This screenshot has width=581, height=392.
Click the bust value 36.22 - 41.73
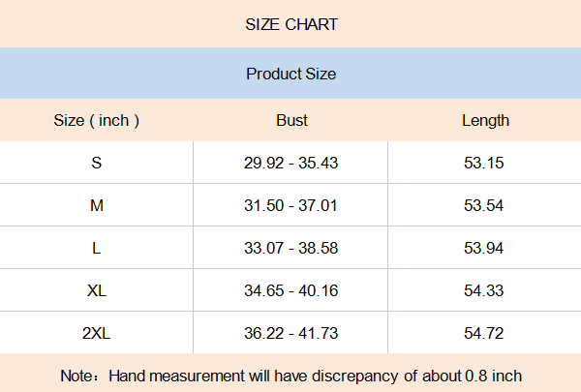(290, 333)
